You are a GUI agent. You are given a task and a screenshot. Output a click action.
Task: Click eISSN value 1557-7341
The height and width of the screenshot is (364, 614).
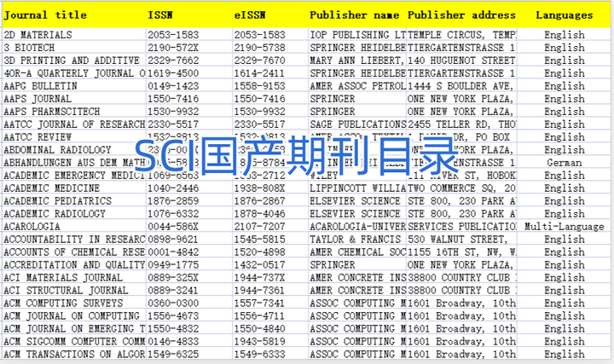(x=270, y=303)
